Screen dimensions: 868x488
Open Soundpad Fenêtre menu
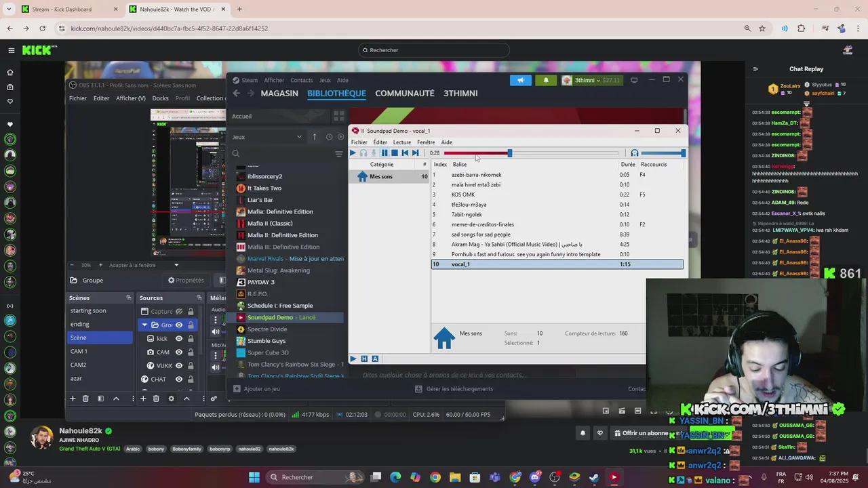pos(426,142)
